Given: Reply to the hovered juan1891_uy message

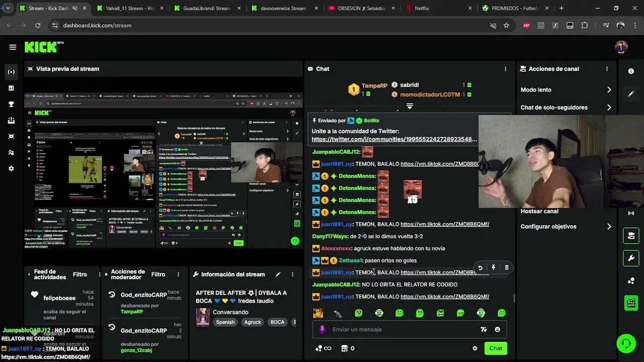Looking at the screenshot, I should [480, 268].
